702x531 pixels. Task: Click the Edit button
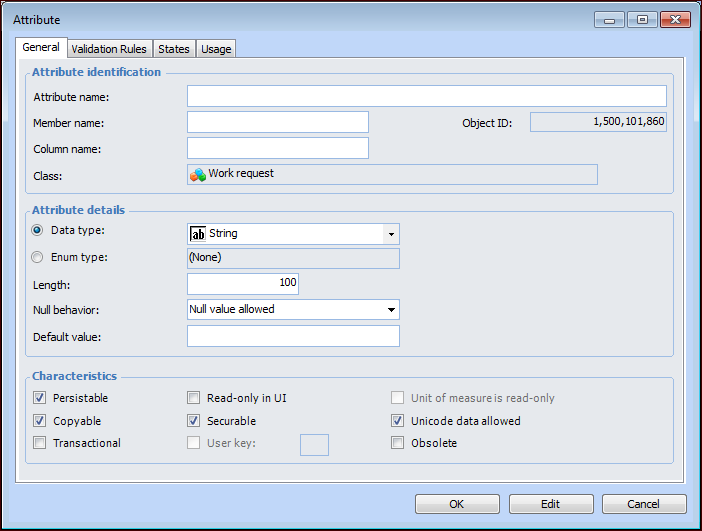[x=551, y=504]
